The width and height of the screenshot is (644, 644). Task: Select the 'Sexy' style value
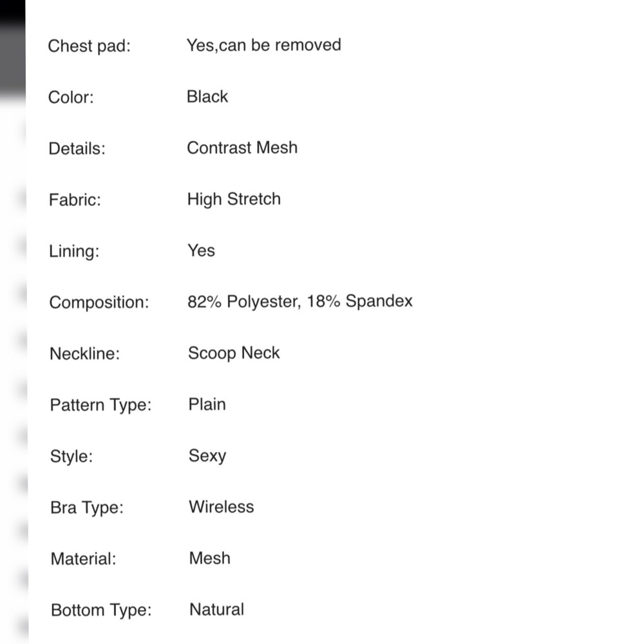pos(207,457)
